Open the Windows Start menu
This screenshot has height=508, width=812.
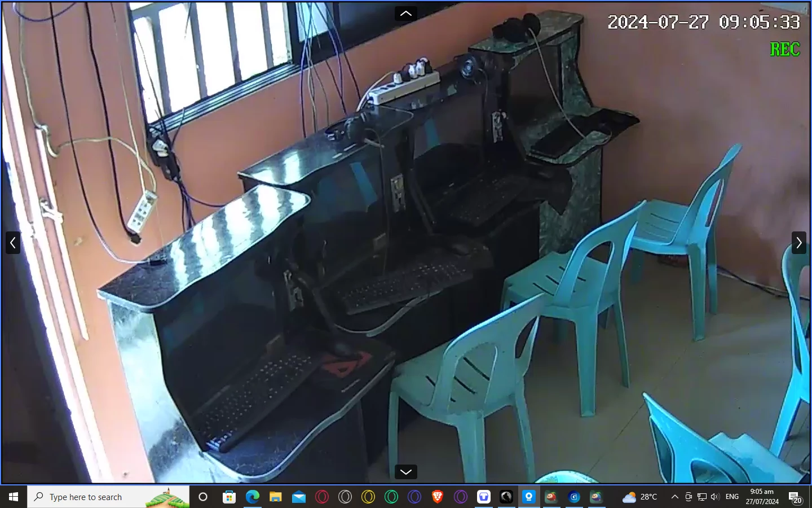click(x=14, y=497)
